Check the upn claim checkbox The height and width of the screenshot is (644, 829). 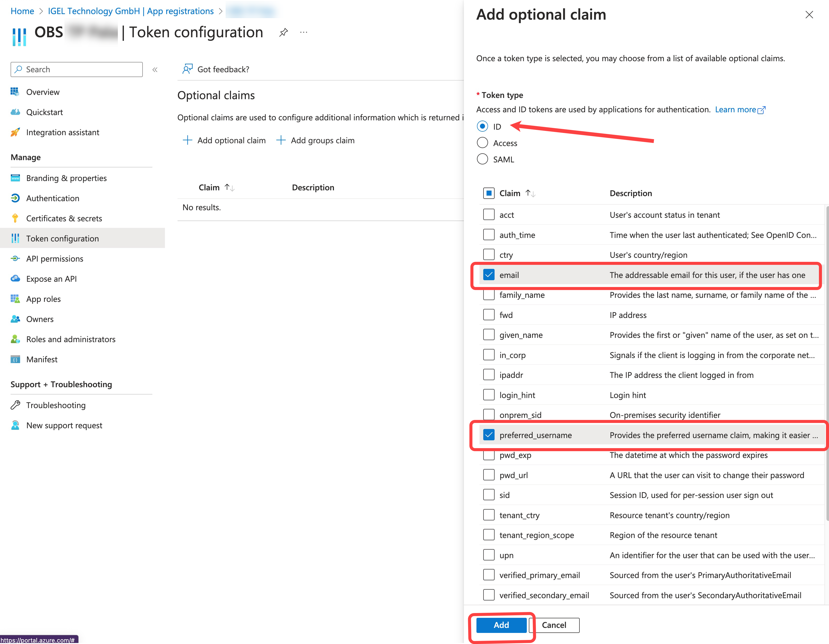(x=489, y=555)
